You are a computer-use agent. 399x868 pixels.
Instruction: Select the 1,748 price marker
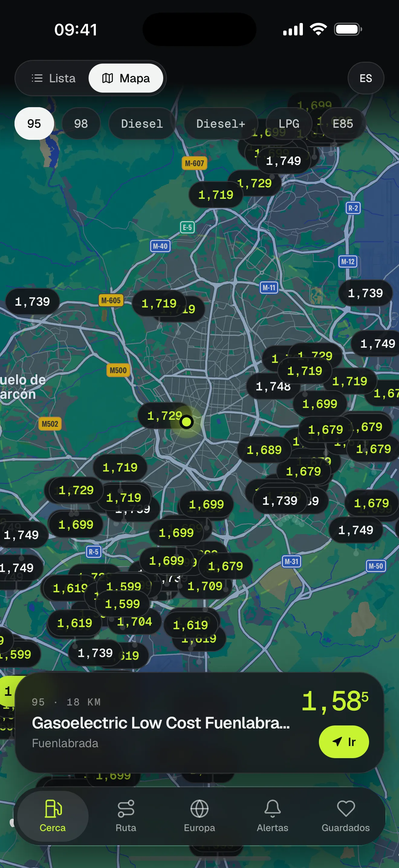pos(273,386)
